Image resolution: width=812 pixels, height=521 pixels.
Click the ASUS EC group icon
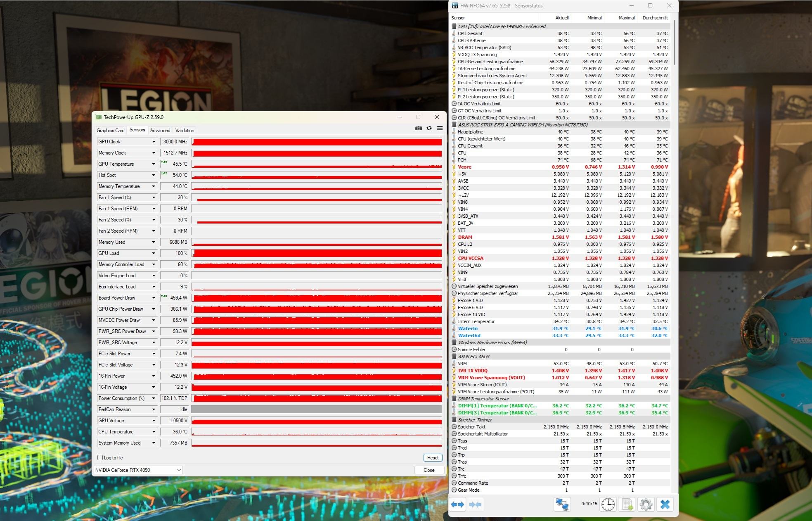tap(454, 357)
